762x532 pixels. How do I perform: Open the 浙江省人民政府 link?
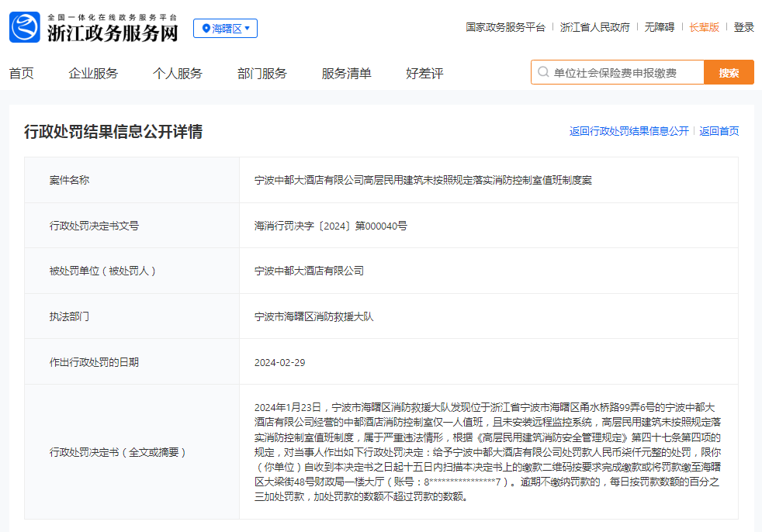pyautogui.click(x=595, y=27)
